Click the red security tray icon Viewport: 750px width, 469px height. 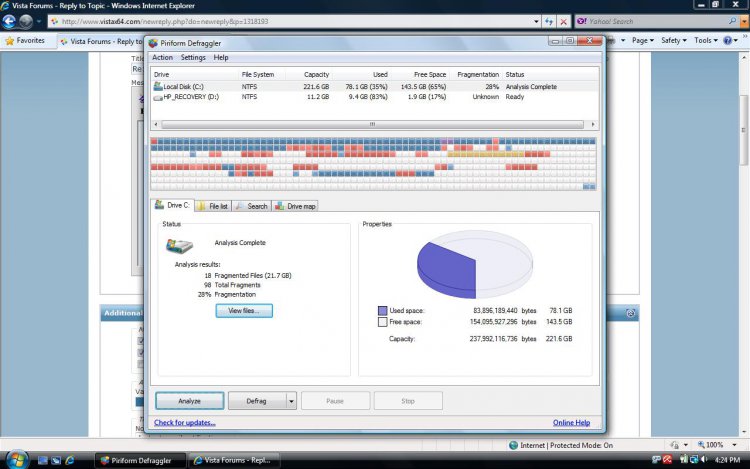(x=667, y=460)
